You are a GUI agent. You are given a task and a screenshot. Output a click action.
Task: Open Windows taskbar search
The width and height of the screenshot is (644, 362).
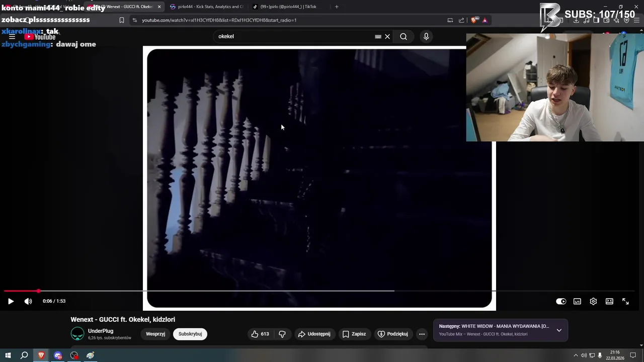point(24,355)
